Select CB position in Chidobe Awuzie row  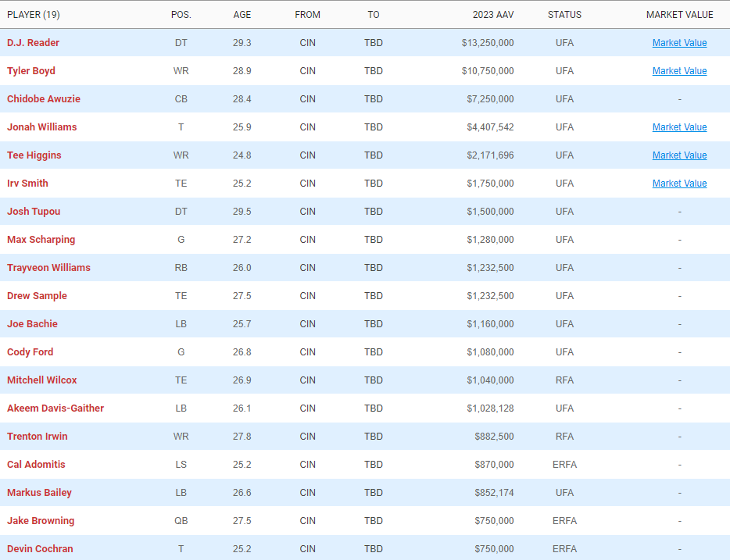tap(181, 99)
